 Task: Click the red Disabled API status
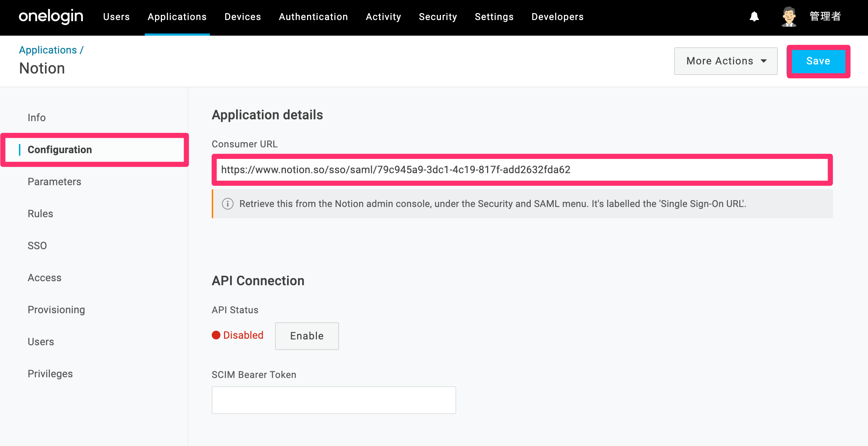point(238,335)
